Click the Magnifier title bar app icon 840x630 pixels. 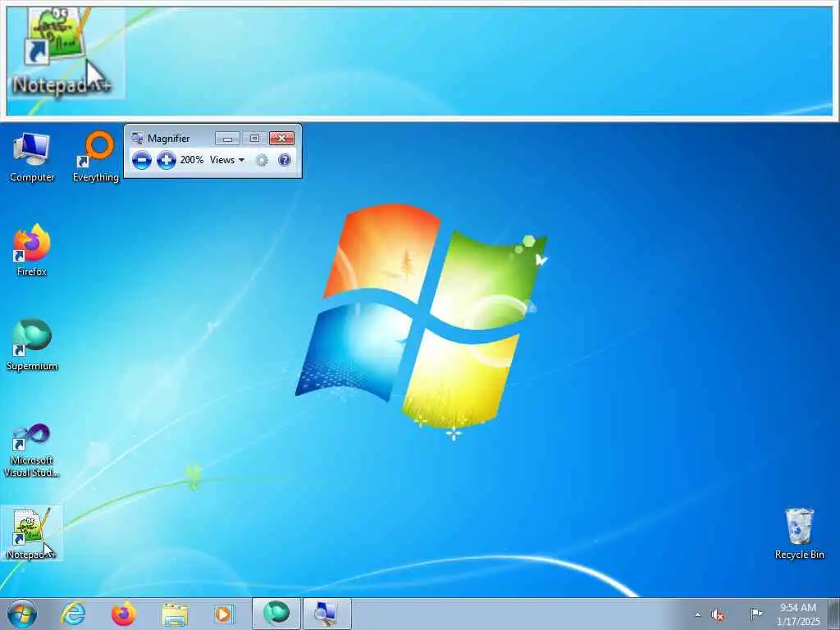tap(137, 138)
